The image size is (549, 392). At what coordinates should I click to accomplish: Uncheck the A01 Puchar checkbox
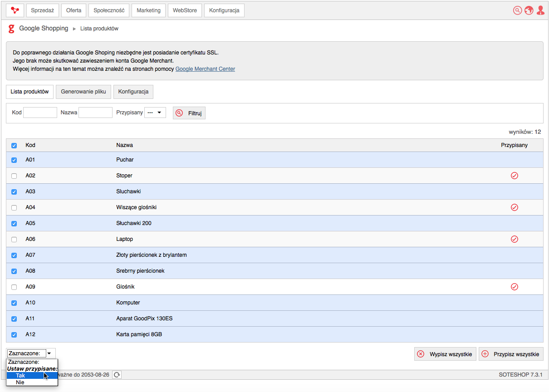(x=14, y=160)
